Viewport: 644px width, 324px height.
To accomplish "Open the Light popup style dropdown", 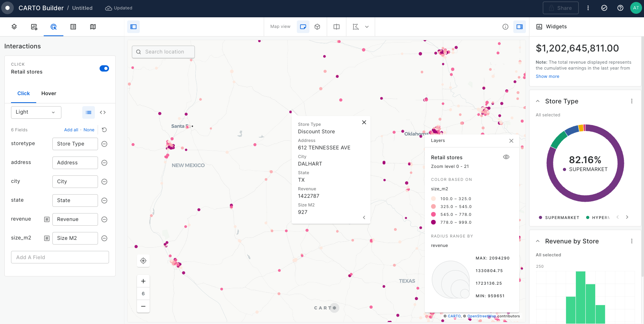I will (x=36, y=112).
